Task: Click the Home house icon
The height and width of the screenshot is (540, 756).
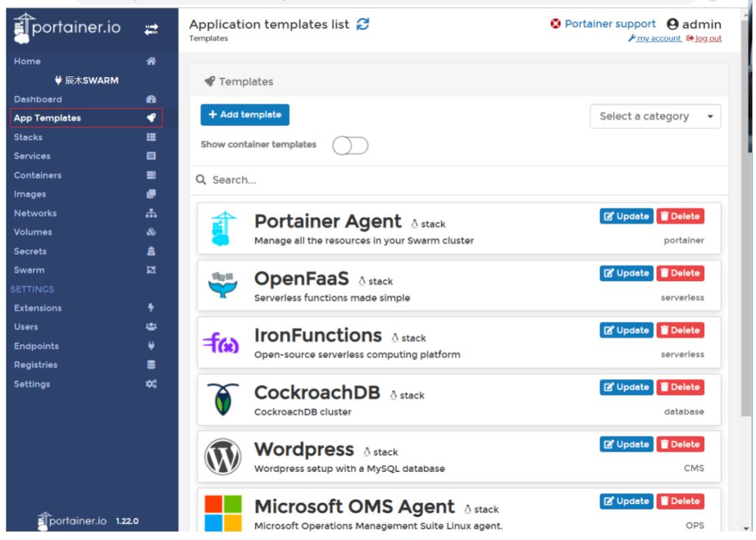Action: pyautogui.click(x=151, y=62)
